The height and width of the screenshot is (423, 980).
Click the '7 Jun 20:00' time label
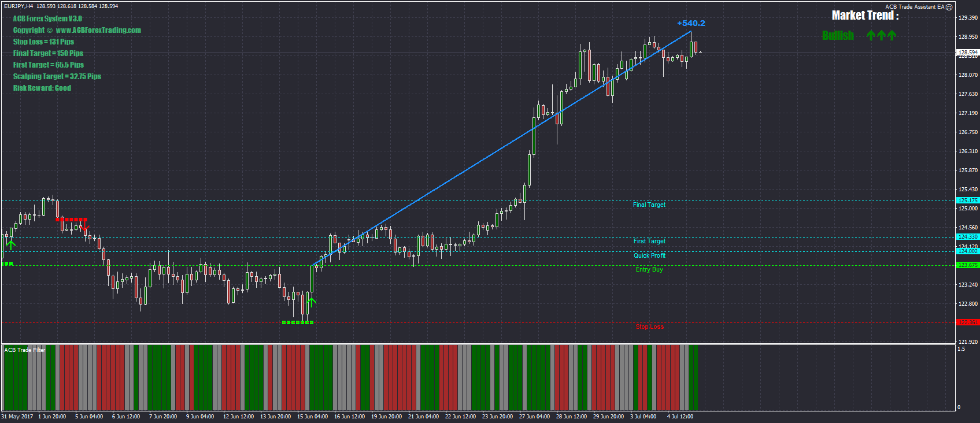pos(163,417)
